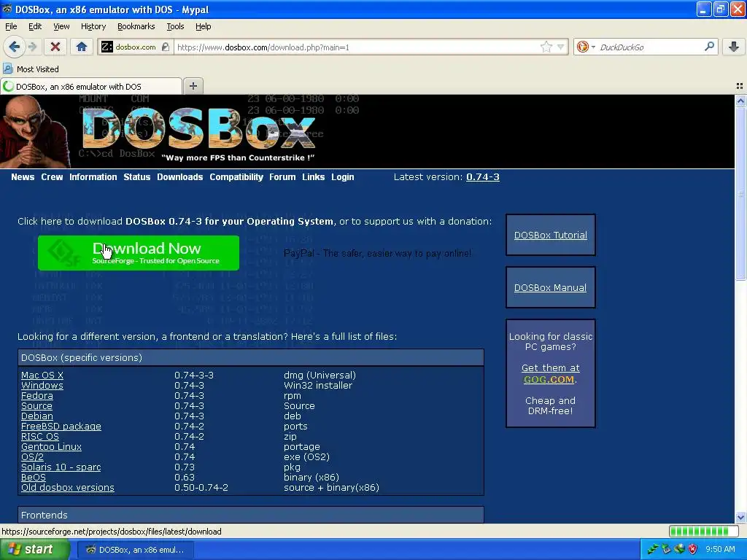This screenshot has width=747, height=560.
Task: Select the DOSBox taskbar window button
Action: (x=135, y=550)
